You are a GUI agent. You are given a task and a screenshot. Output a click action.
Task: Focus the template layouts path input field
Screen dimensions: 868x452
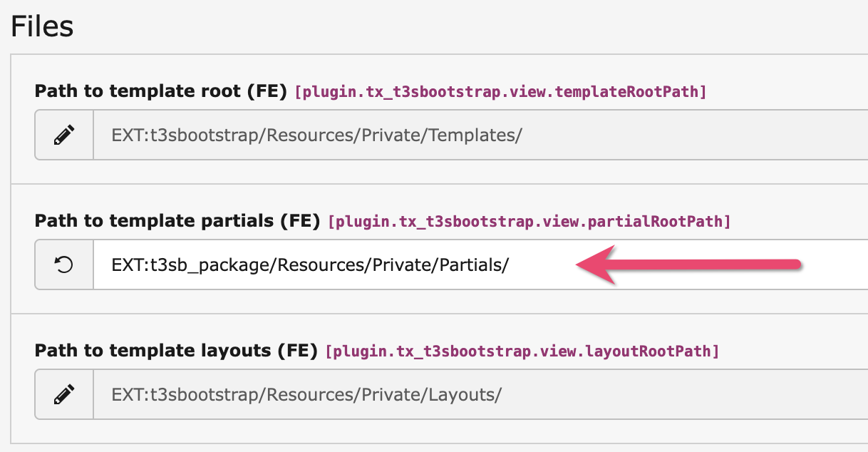641,394
